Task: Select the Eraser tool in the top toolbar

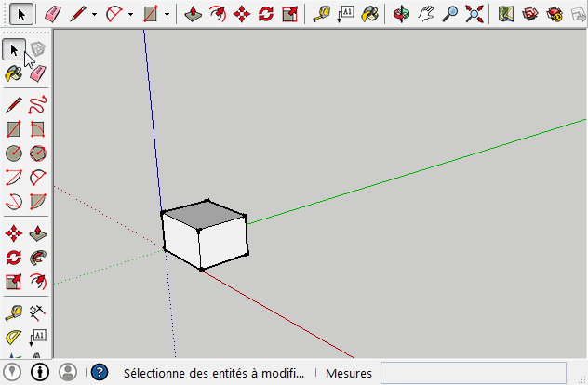Action: pos(52,14)
